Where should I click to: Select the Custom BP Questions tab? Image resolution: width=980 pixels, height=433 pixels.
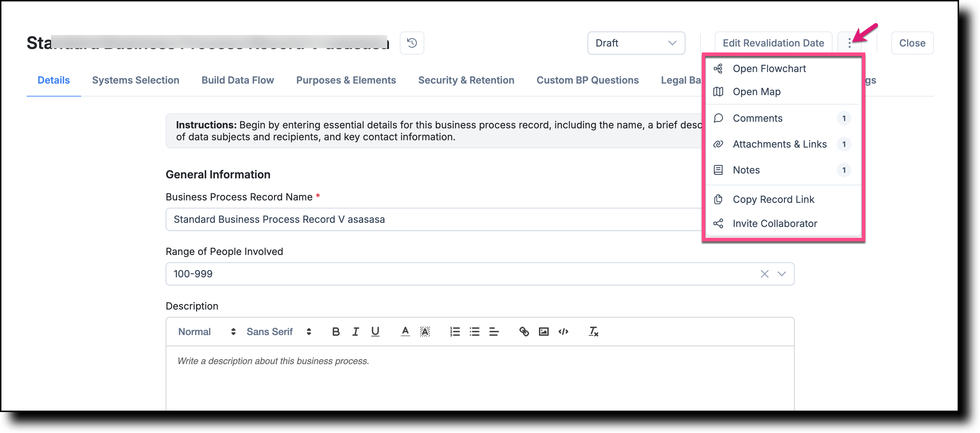588,80
